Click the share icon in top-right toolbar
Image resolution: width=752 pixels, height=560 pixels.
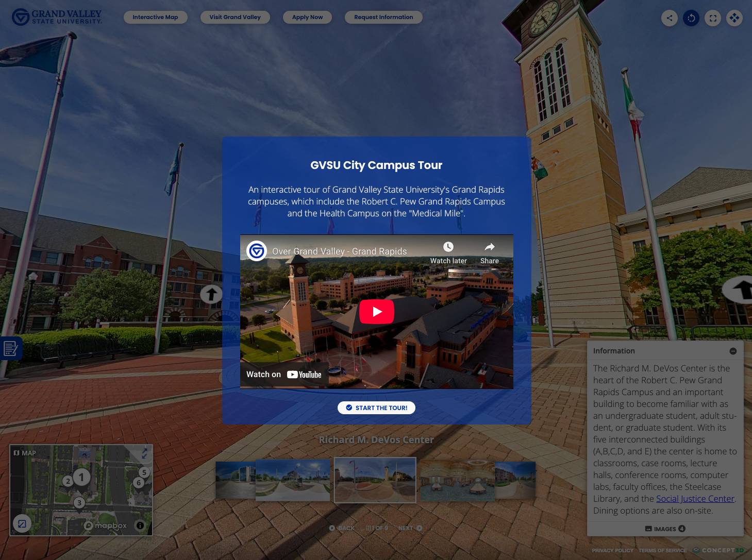669,18
